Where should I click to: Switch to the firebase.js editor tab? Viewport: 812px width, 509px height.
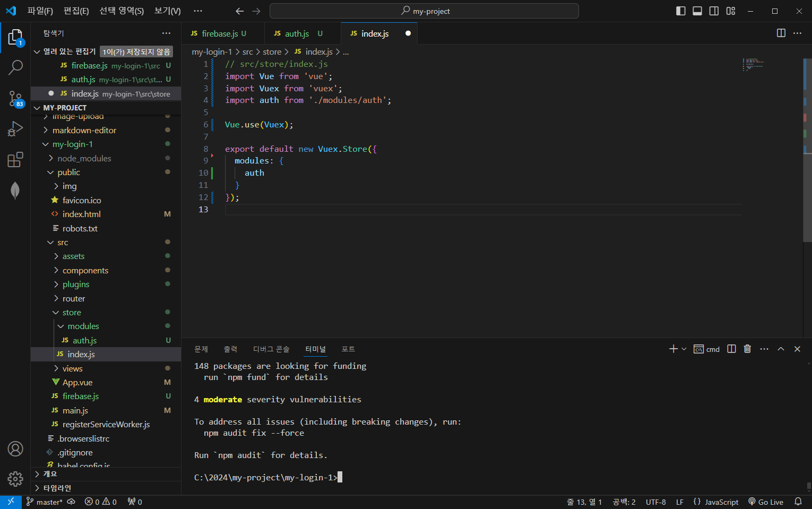tap(223, 33)
